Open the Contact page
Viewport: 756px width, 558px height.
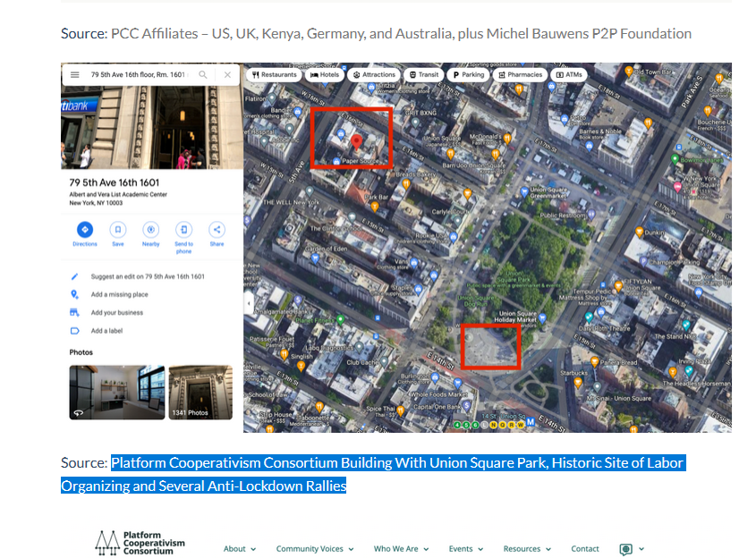click(x=585, y=549)
